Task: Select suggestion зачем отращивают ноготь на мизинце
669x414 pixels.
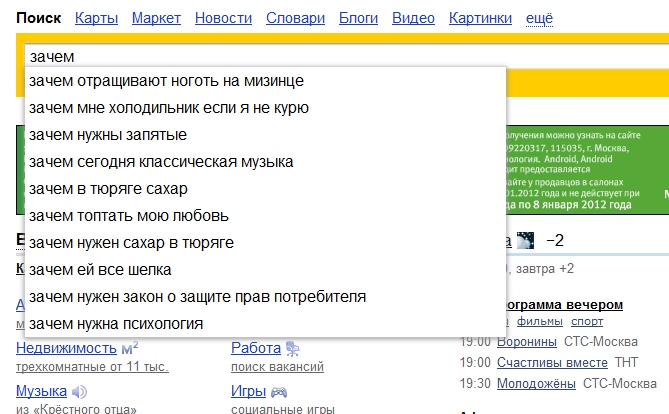Action: [265, 81]
